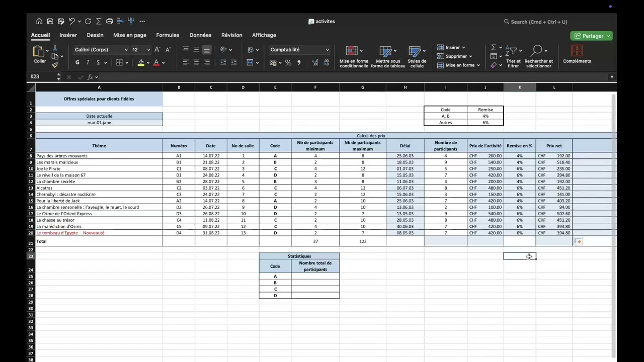Save the workbook with the floppy disk icon

coord(50,21)
